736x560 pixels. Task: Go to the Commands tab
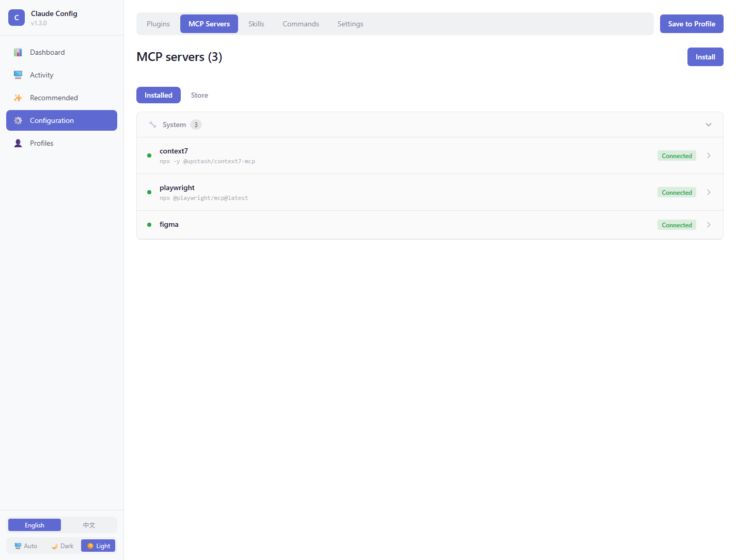(x=301, y=24)
